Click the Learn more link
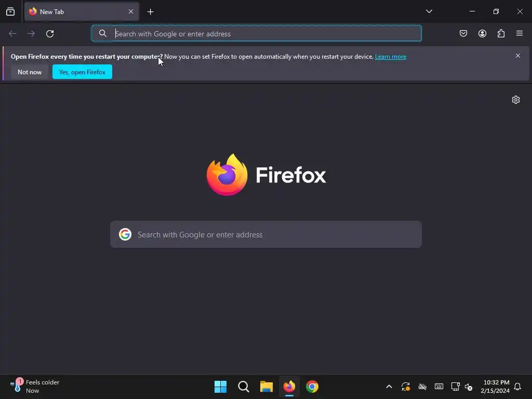 pyautogui.click(x=391, y=57)
